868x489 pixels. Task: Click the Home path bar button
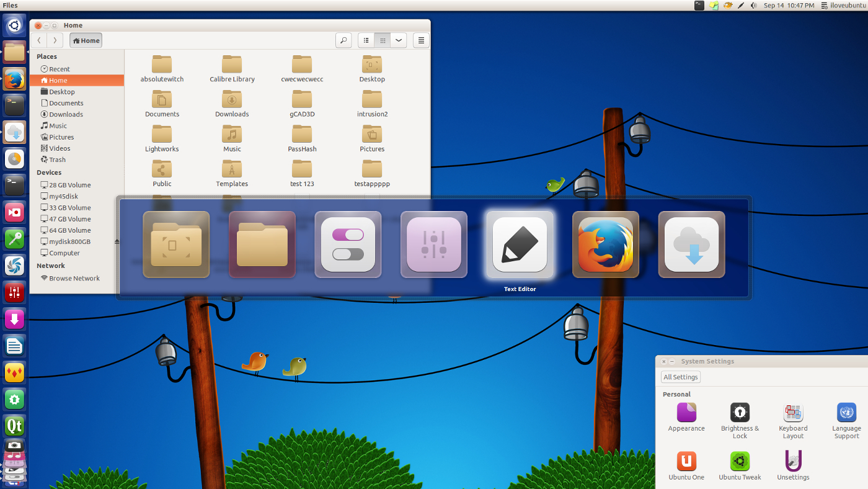(x=86, y=40)
